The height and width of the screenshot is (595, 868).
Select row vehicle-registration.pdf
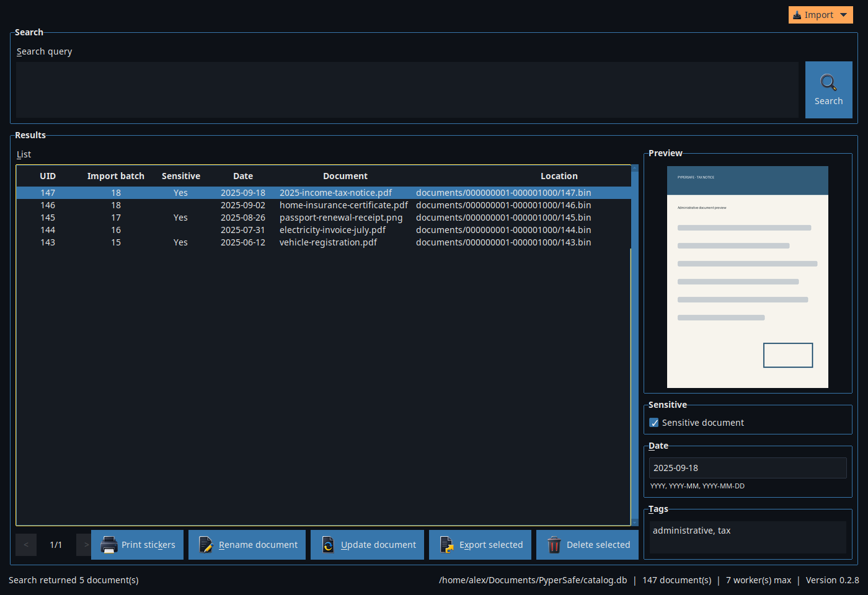[324, 242]
